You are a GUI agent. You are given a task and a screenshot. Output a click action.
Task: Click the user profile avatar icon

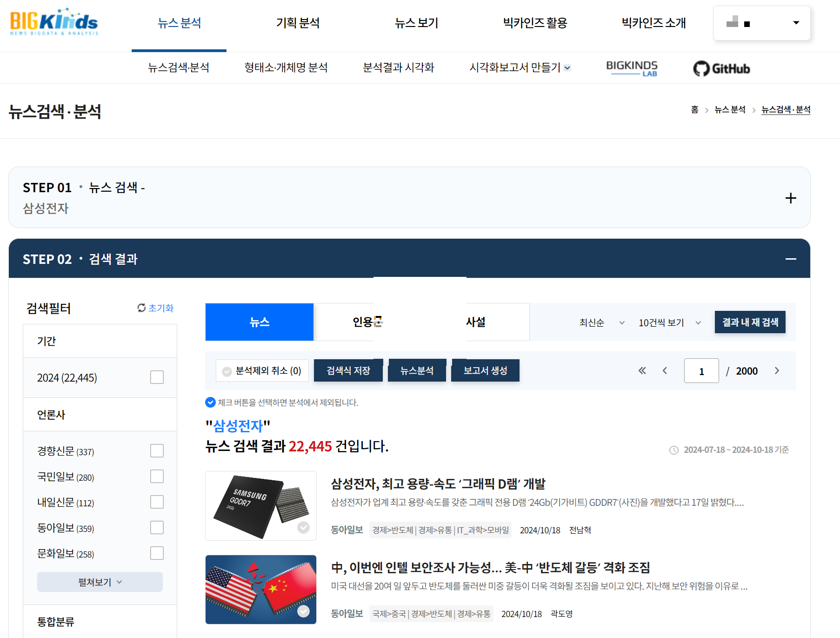pos(733,22)
